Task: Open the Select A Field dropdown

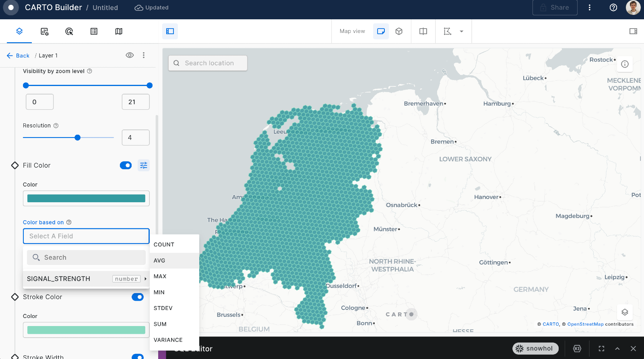Action: point(86,236)
